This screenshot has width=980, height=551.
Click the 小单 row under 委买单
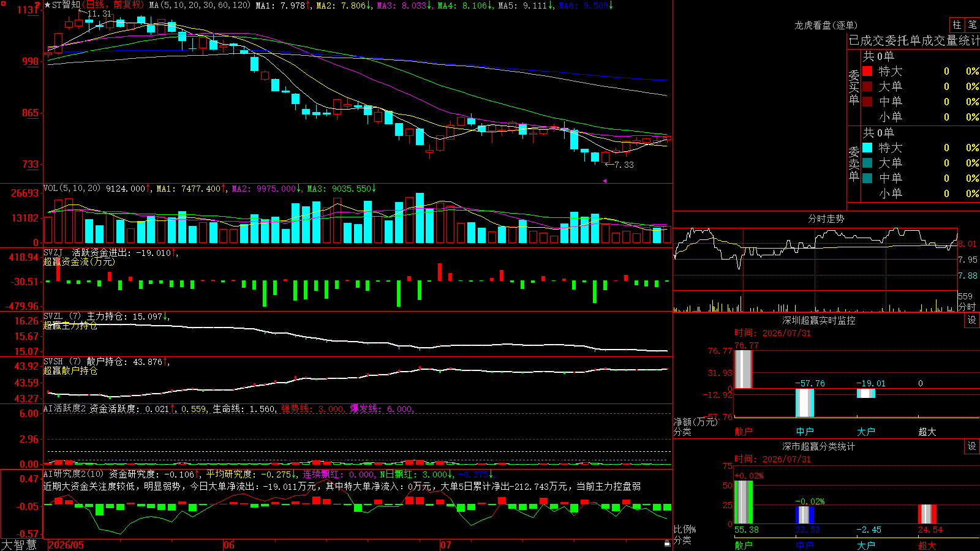tap(921, 117)
